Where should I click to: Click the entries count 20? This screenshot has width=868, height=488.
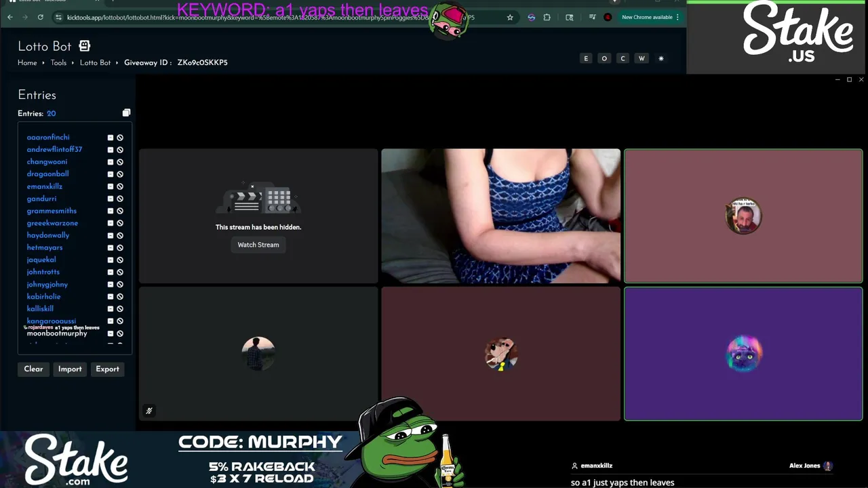point(51,114)
